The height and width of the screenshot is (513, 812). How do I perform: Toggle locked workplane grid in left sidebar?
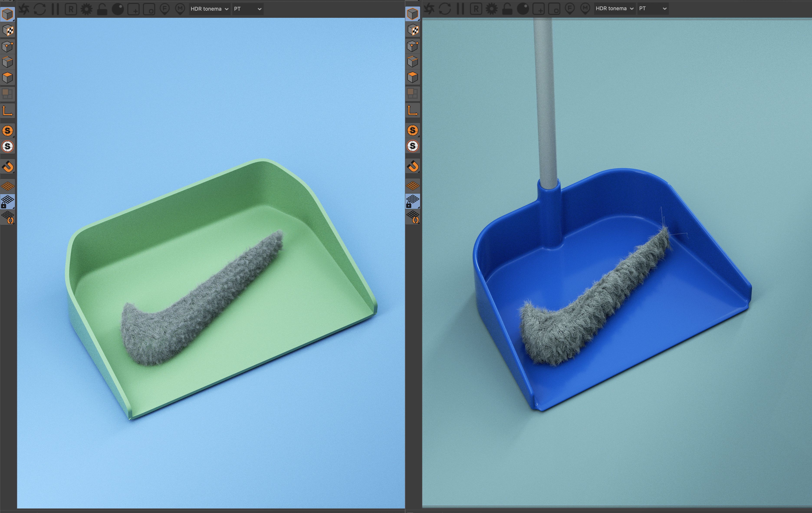pyautogui.click(x=7, y=201)
